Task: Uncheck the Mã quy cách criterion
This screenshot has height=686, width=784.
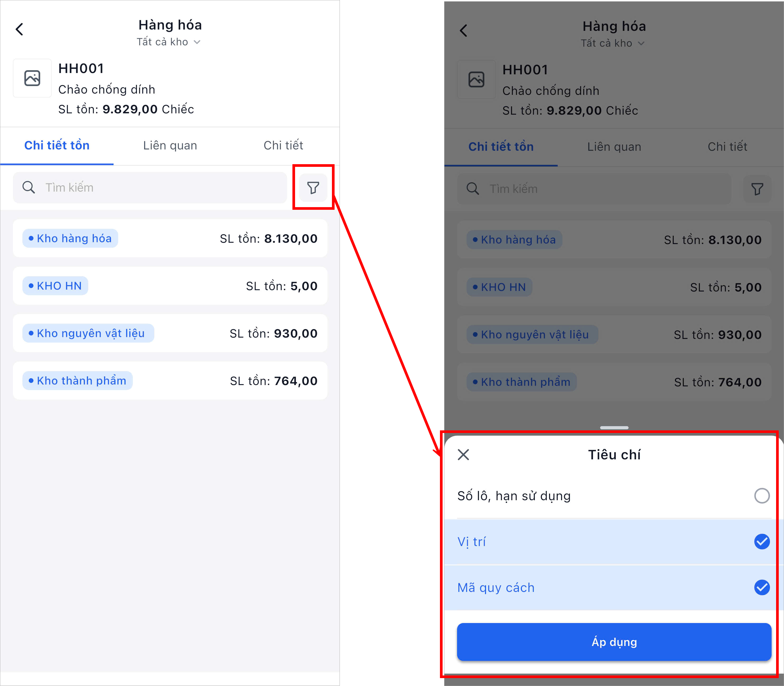Action: tap(761, 588)
